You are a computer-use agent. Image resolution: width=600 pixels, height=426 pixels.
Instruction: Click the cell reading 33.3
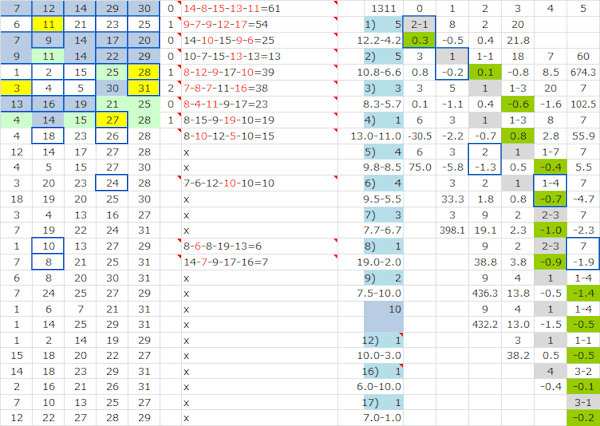(452, 199)
